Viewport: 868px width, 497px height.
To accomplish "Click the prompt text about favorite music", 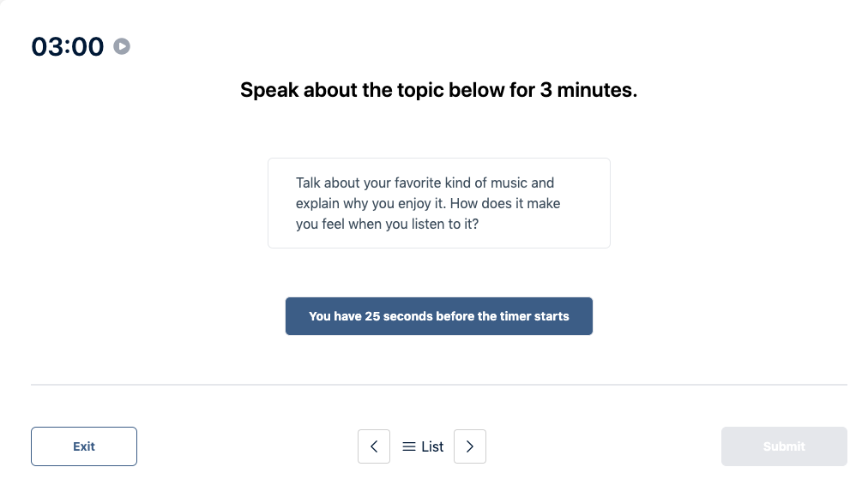I will point(427,203).
